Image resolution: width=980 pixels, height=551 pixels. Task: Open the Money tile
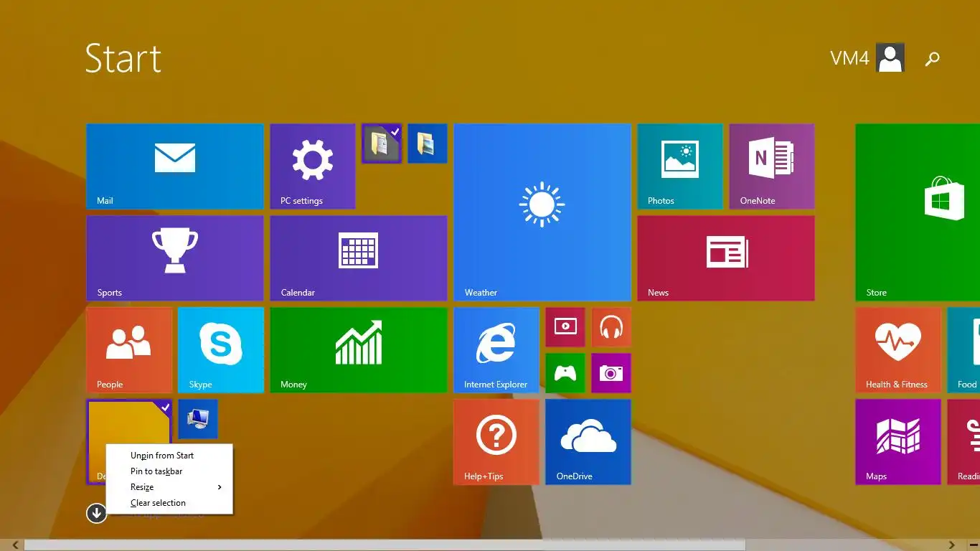[359, 350]
